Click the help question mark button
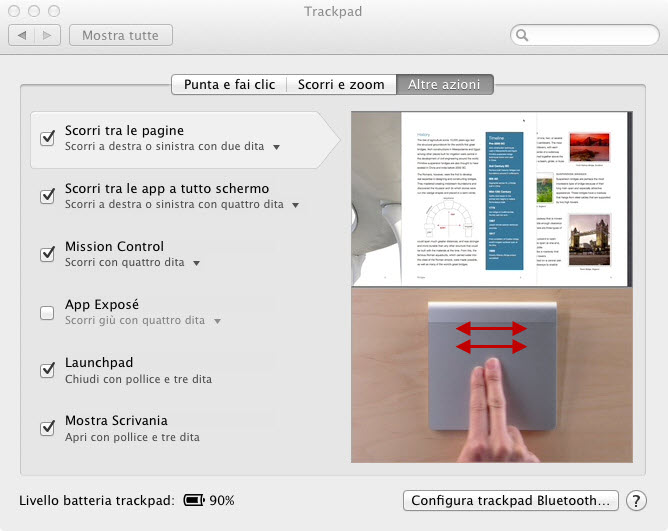This screenshot has width=668, height=531. 634,500
